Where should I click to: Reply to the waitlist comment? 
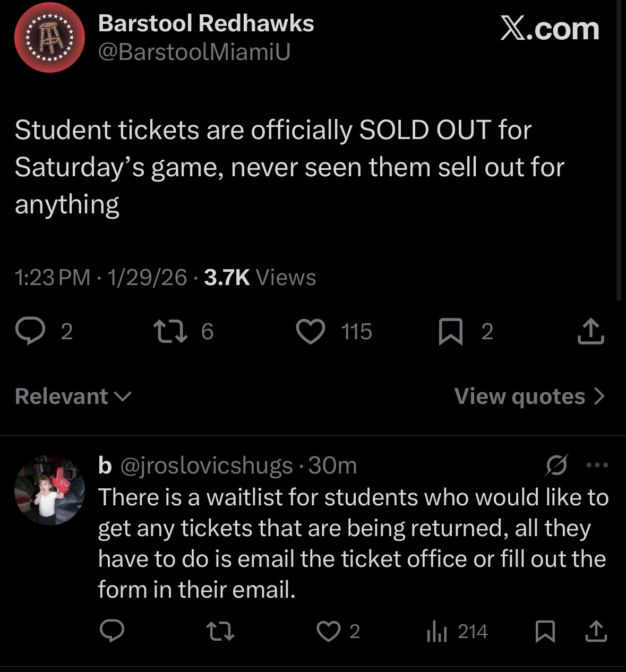(112, 631)
